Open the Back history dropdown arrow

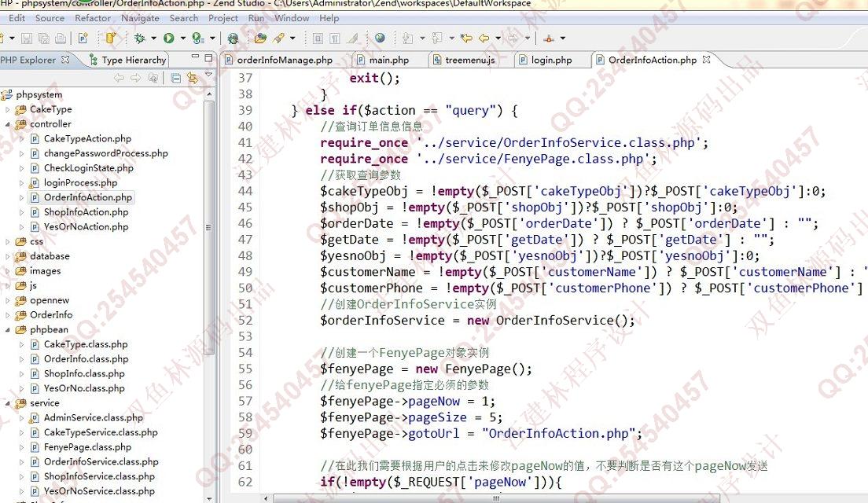tap(498, 39)
